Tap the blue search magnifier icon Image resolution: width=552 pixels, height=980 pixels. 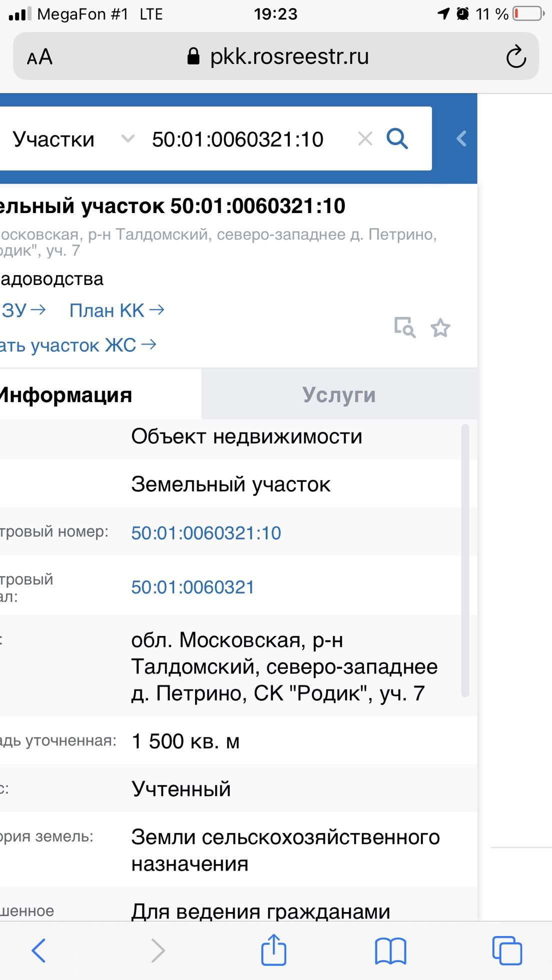point(397,138)
